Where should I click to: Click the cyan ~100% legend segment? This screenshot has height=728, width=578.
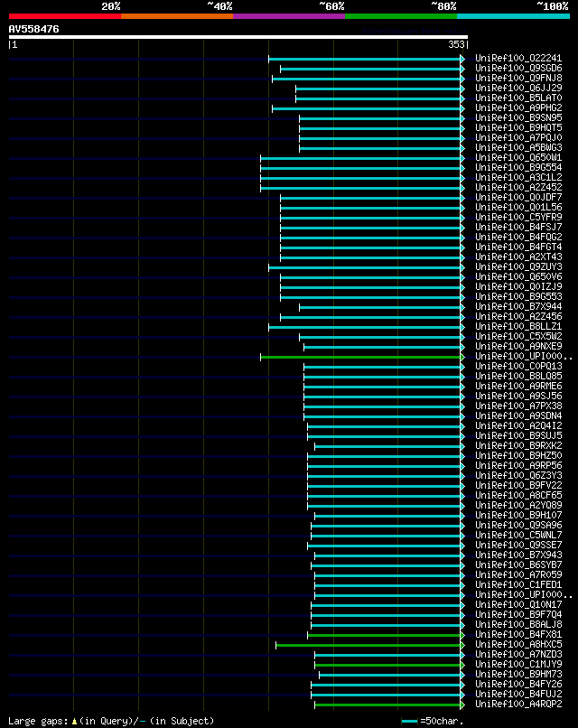tap(514, 16)
